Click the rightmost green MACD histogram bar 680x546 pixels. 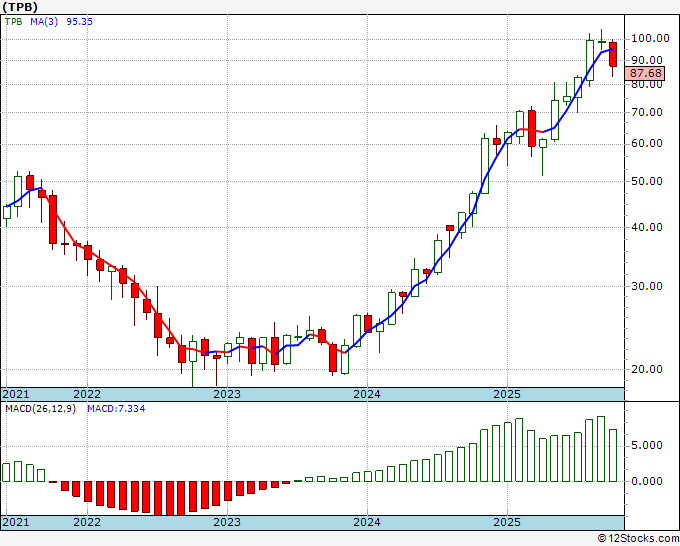(613, 455)
